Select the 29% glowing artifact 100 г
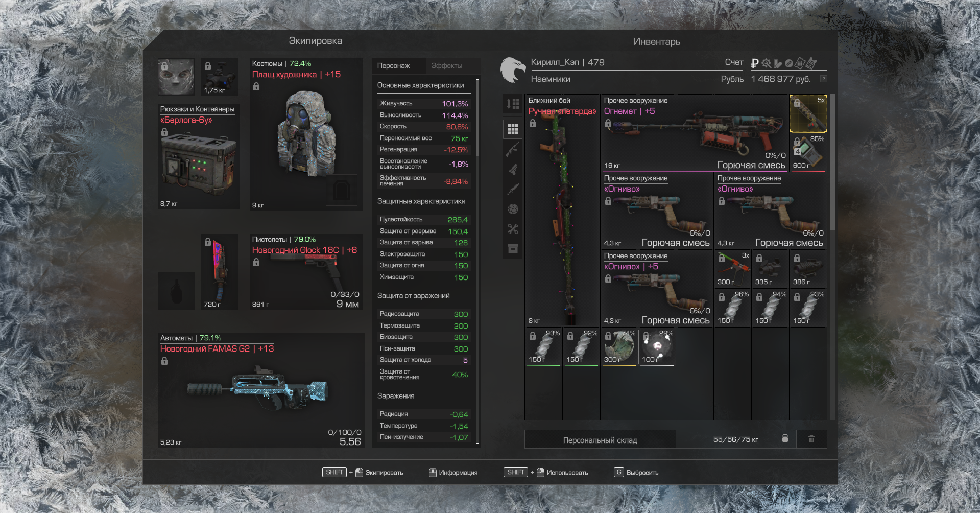The image size is (980, 513). coord(657,346)
